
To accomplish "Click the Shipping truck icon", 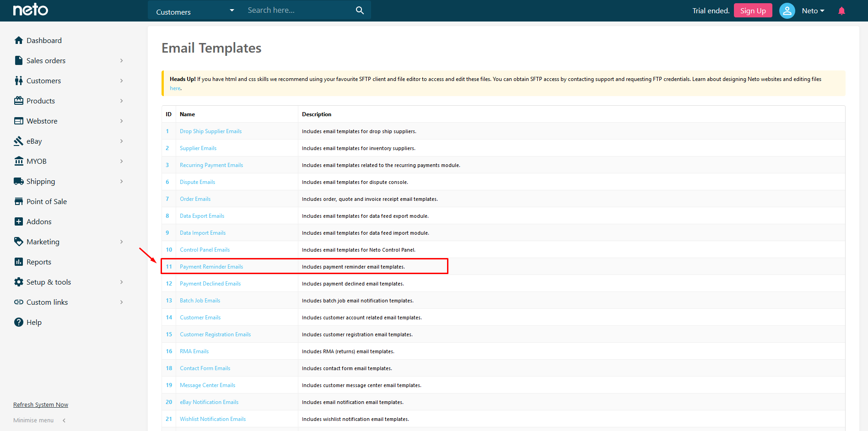I will (x=19, y=181).
